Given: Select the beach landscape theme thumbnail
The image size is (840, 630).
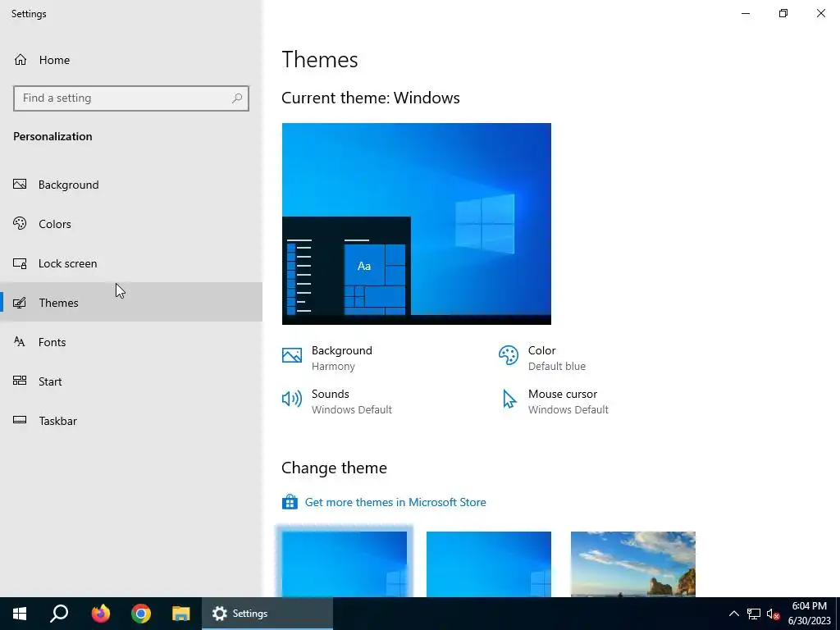Looking at the screenshot, I should coord(633,564).
